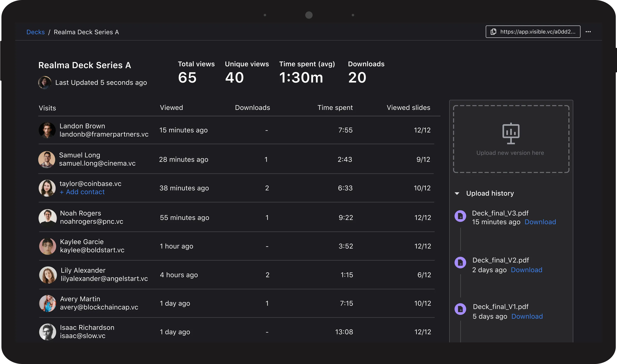
Task: Click the Deck_final_V2.pdf file icon
Action: point(460,263)
